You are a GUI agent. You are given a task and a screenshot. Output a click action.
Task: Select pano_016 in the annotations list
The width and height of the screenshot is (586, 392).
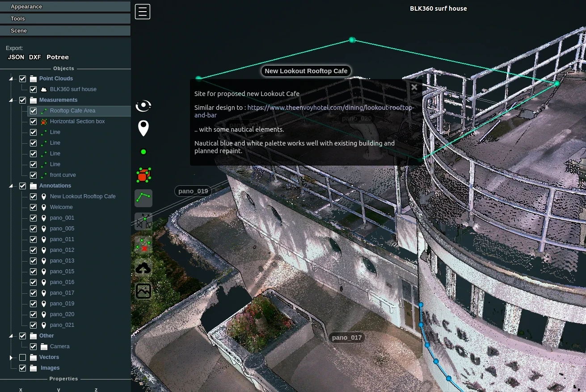coord(62,282)
